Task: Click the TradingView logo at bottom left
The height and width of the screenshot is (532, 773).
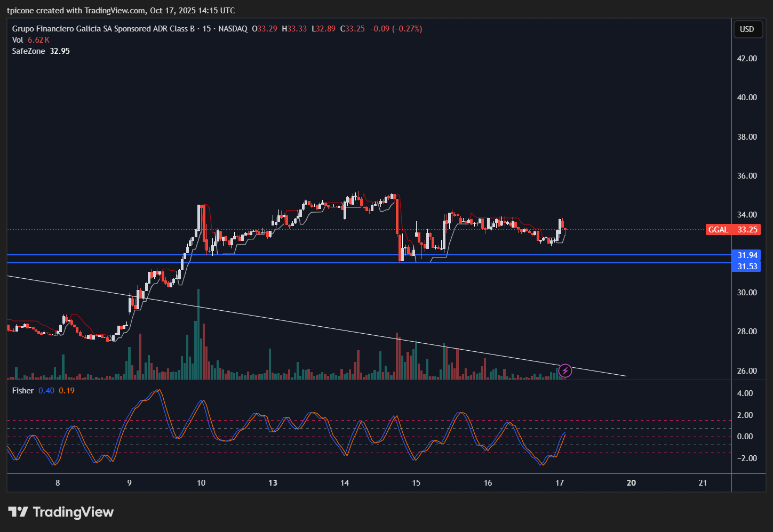Action: click(61, 512)
